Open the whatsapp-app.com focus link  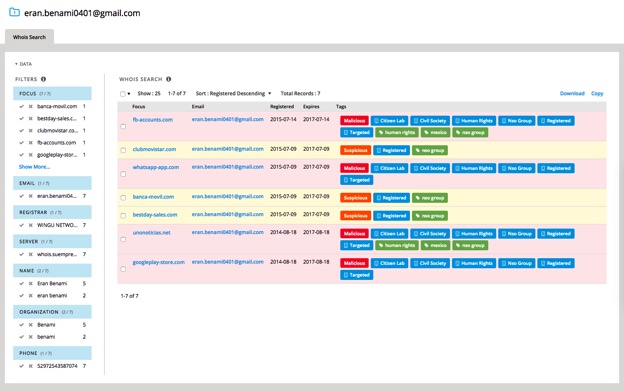click(156, 167)
